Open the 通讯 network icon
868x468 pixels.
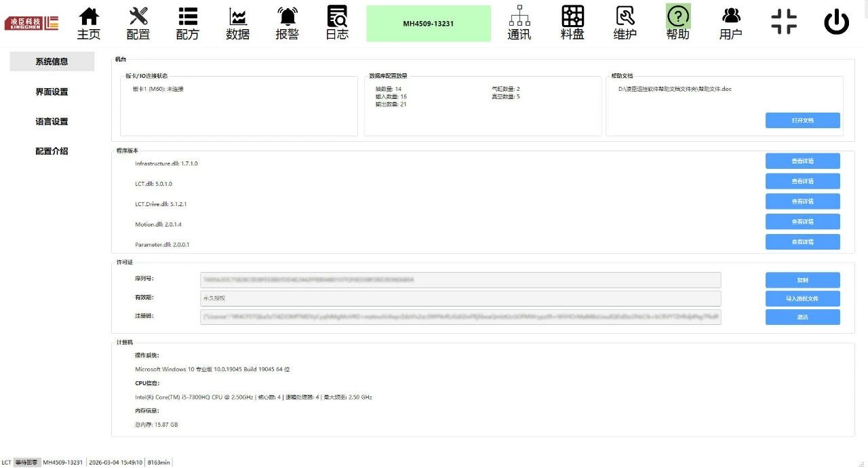[519, 24]
